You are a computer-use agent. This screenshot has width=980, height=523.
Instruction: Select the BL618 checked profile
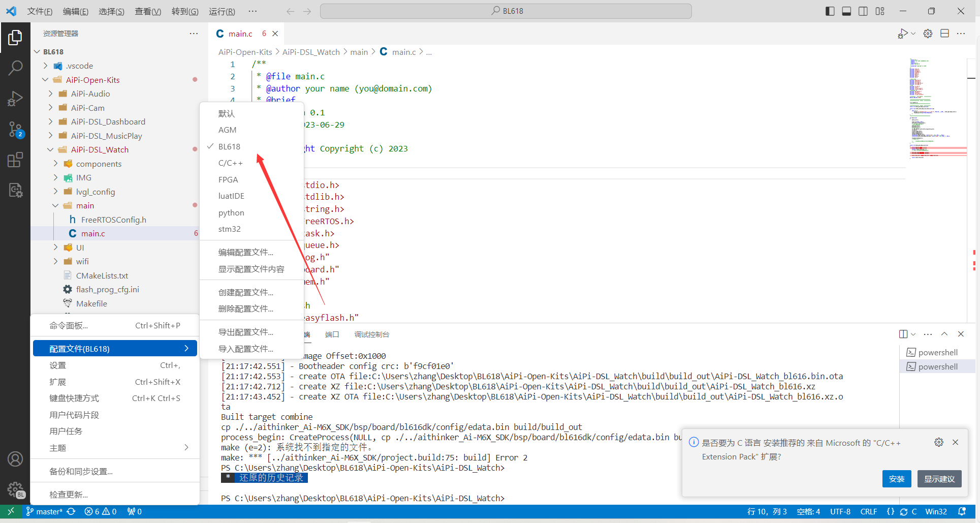tap(252, 146)
